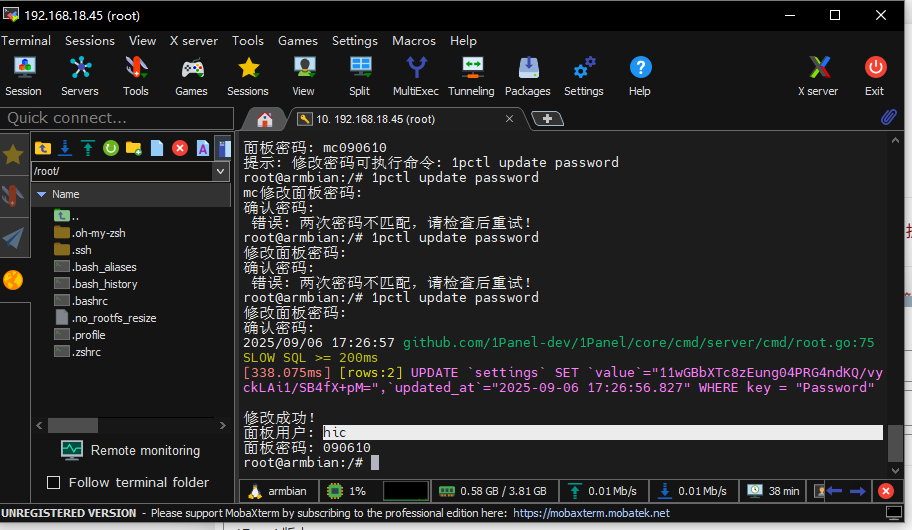Image resolution: width=912 pixels, height=530 pixels.
Task: Open the Macros paper-plane sidebar tab
Action: coord(13,237)
